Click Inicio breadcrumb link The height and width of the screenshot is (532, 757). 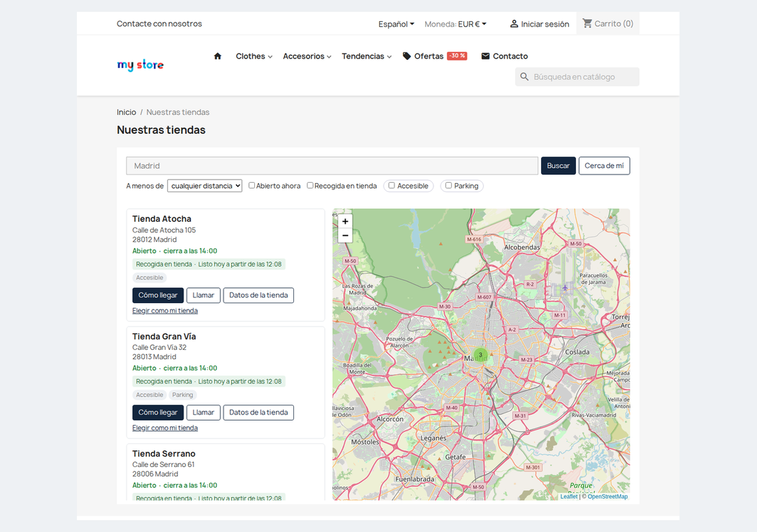(126, 112)
